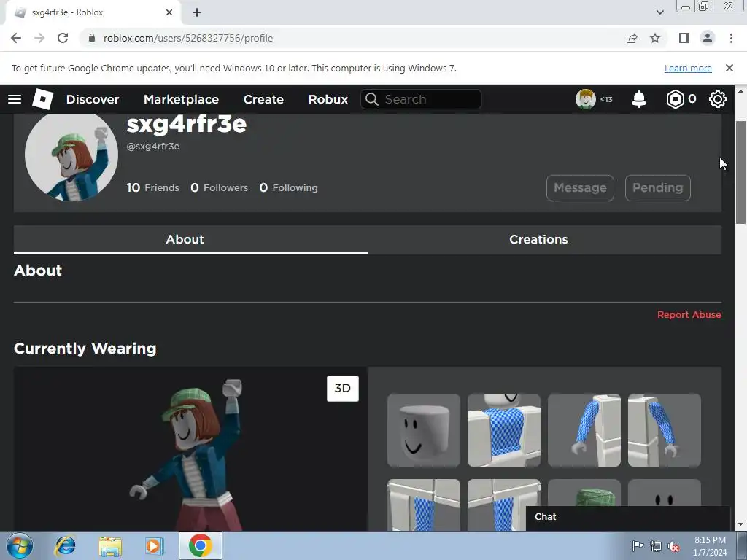Screen dimensions: 747x560
Task: Open the Learn more link
Action: (x=688, y=68)
